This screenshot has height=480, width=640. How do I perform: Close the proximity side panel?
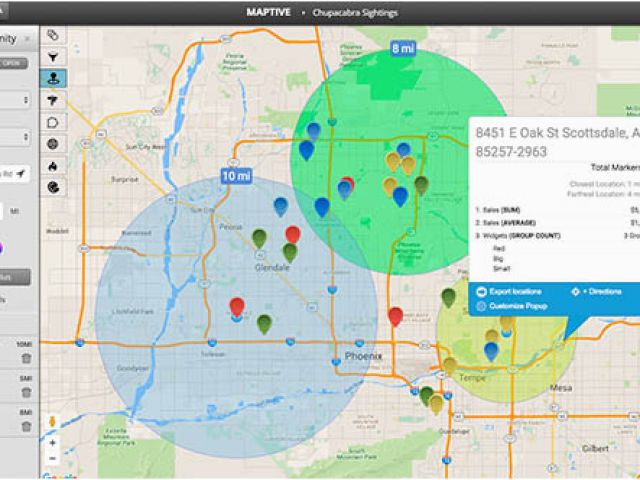27,39
